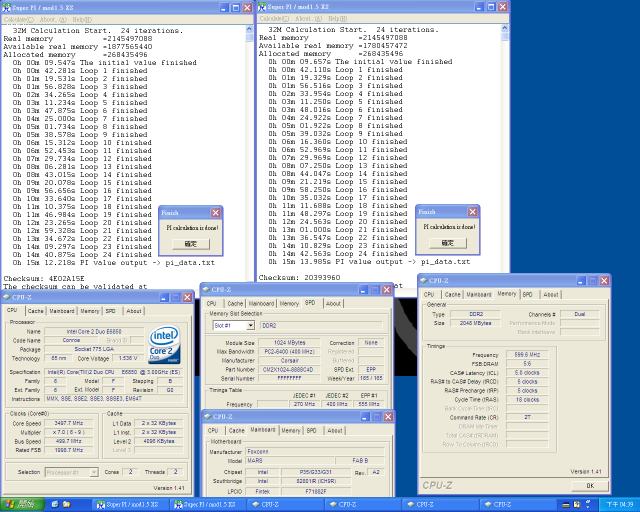Open Help menu in right Super PI window
Image resolution: width=640 pixels, height=512 pixels.
click(x=338, y=19)
